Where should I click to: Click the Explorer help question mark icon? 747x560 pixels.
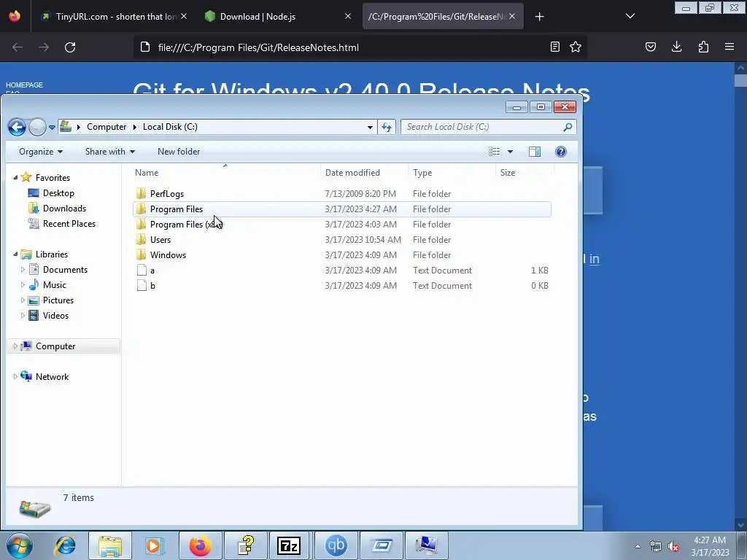(x=561, y=152)
